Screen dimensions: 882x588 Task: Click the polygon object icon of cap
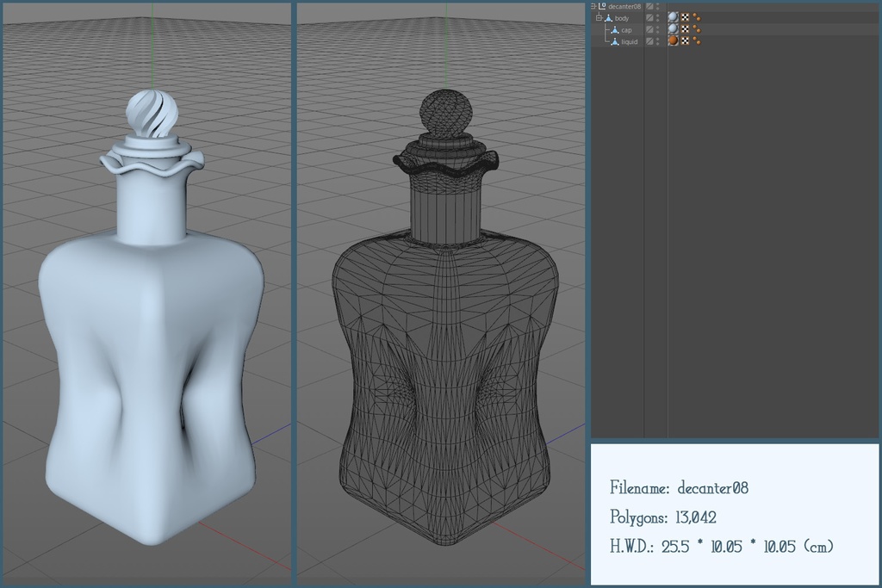coord(615,30)
